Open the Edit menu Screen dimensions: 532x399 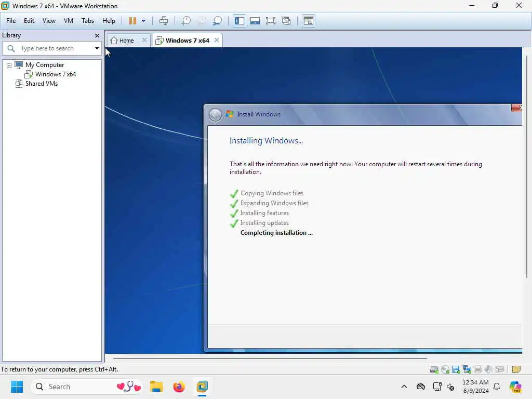(29, 21)
